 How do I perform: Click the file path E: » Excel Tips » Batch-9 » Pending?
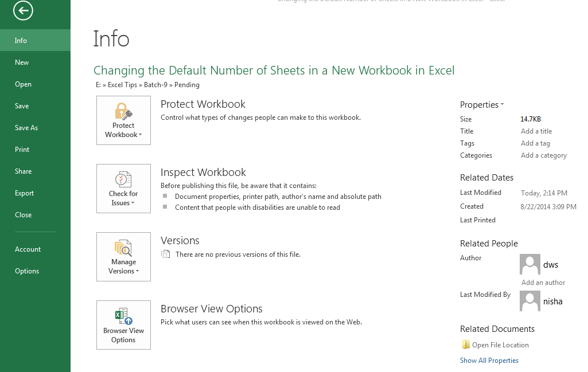[147, 85]
